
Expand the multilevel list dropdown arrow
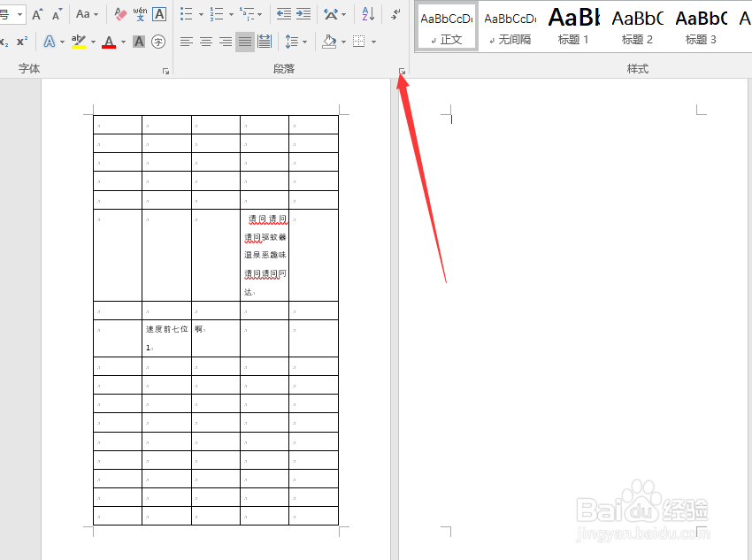260,15
